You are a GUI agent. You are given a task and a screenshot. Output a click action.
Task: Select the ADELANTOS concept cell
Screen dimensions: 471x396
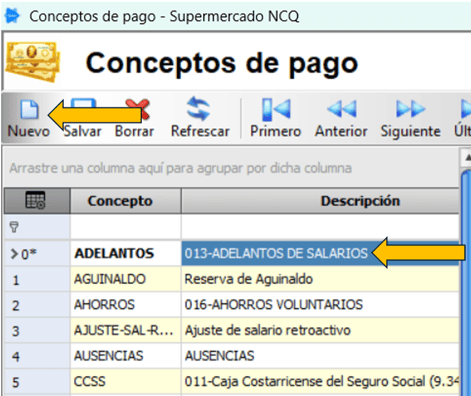pos(126,253)
